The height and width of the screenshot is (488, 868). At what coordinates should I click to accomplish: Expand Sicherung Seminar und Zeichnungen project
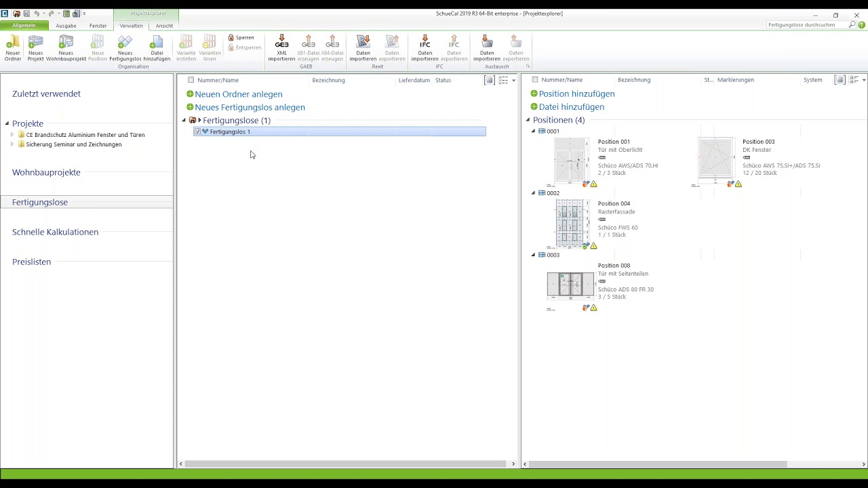pyautogui.click(x=12, y=144)
